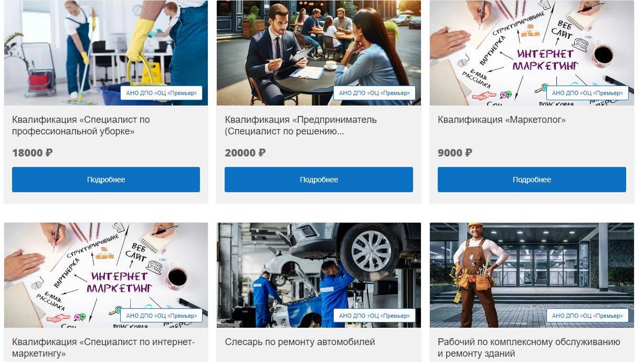Click АНО ДПО badge on the Предприниматель image
The image size is (644, 362).
click(374, 93)
